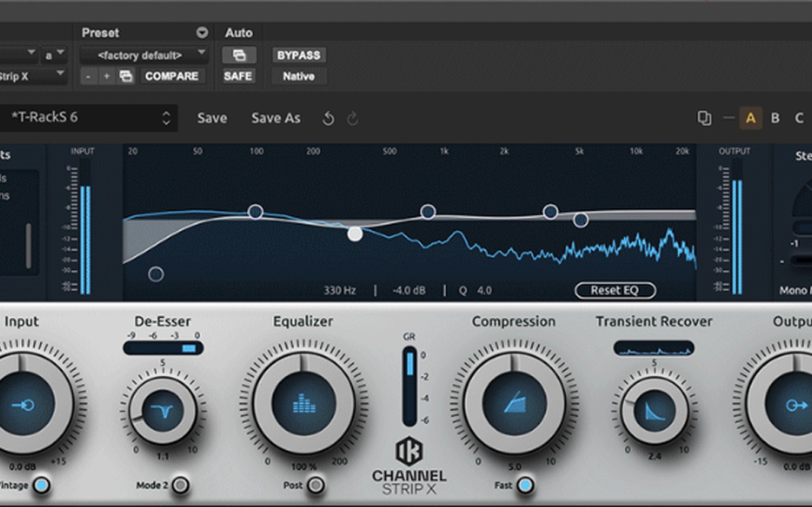Select the low EQ node below 50 Hz
812x507 pixels.
(x=156, y=274)
